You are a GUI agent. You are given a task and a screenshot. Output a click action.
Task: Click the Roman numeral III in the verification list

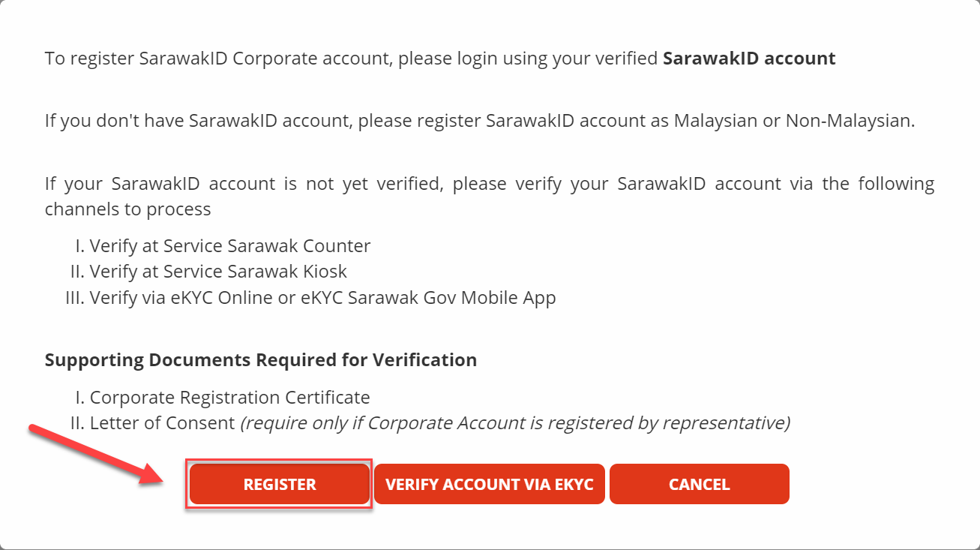74,297
